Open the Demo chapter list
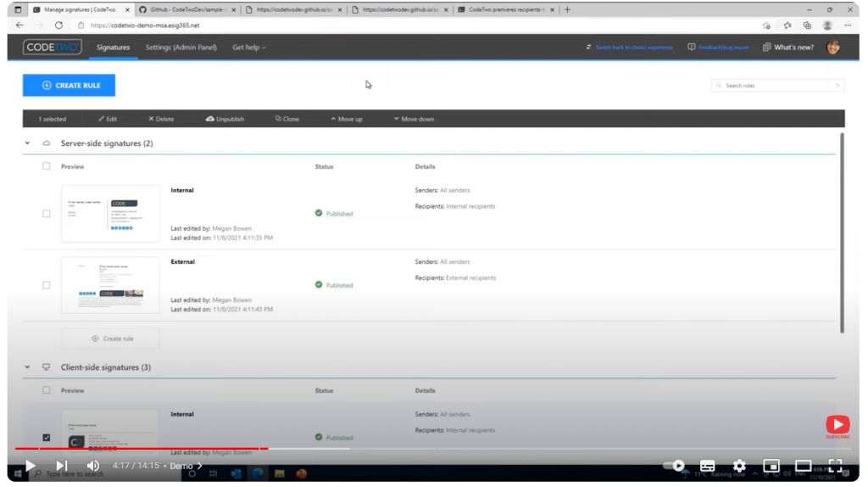This screenshot has width=868, height=487. click(x=186, y=466)
